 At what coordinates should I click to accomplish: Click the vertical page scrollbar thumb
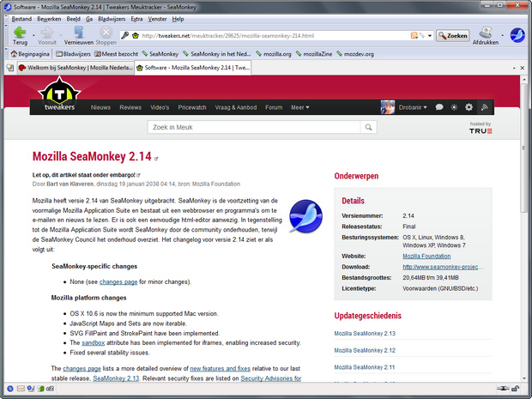click(524, 148)
